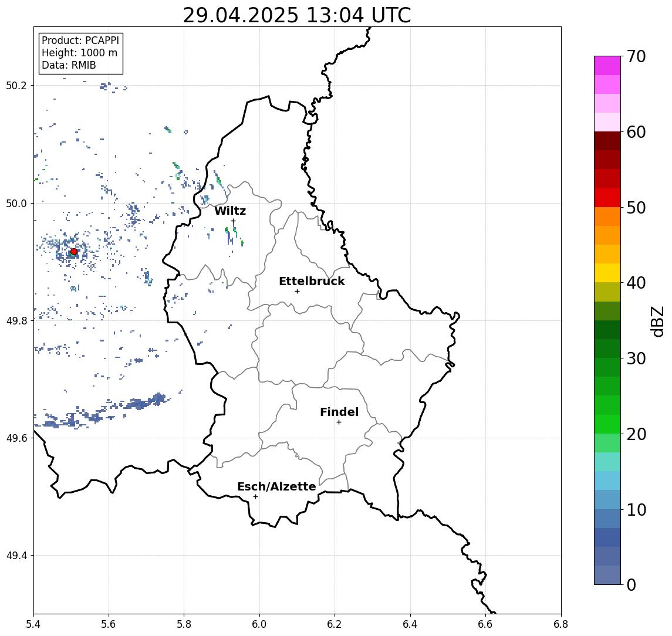Select the Esch/Alzette city label
The width and height of the screenshot is (672, 636).
[276, 486]
